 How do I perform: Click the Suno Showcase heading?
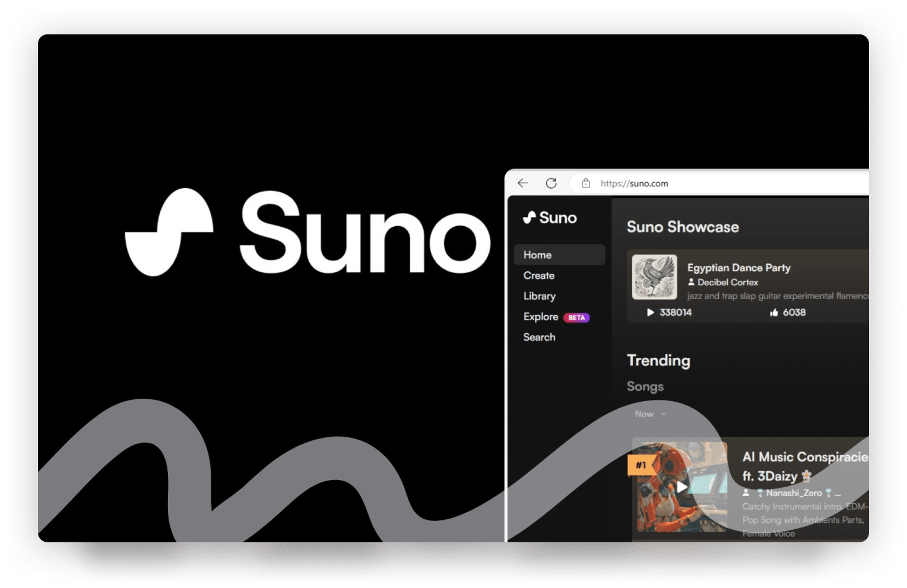point(683,227)
